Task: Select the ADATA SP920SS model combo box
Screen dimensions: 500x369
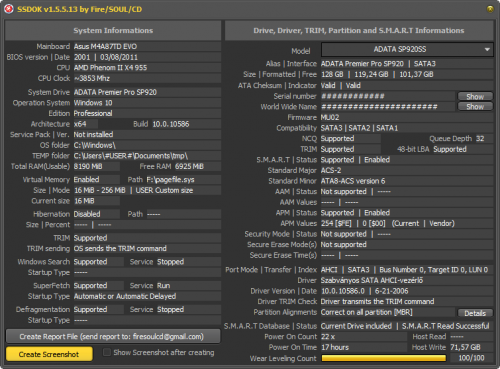Action: 407,49
